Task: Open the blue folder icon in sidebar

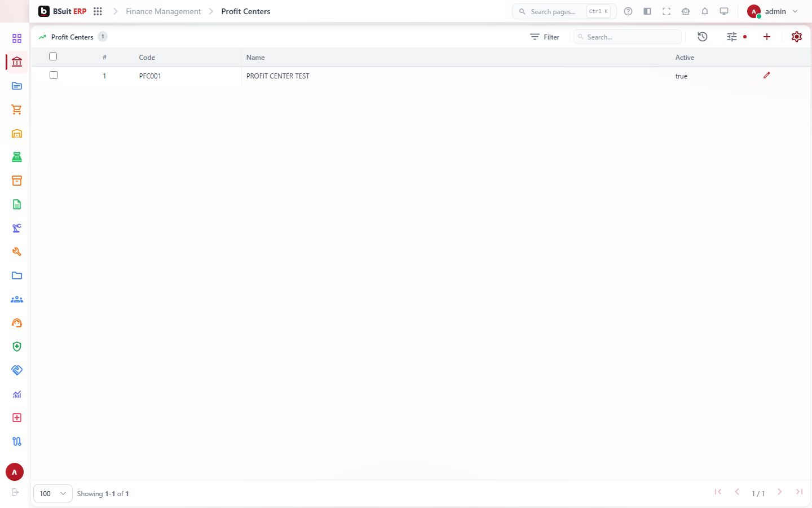Action: click(x=17, y=275)
